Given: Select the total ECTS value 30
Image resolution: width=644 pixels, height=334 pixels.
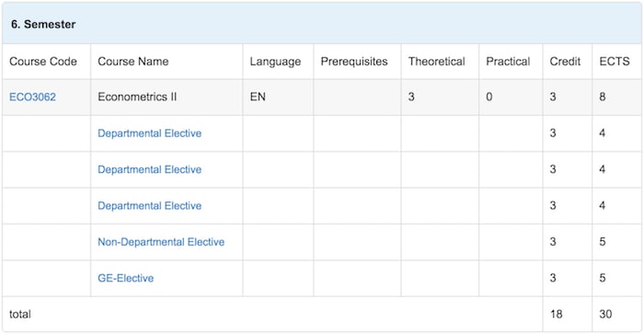Looking at the screenshot, I should 605,315.
